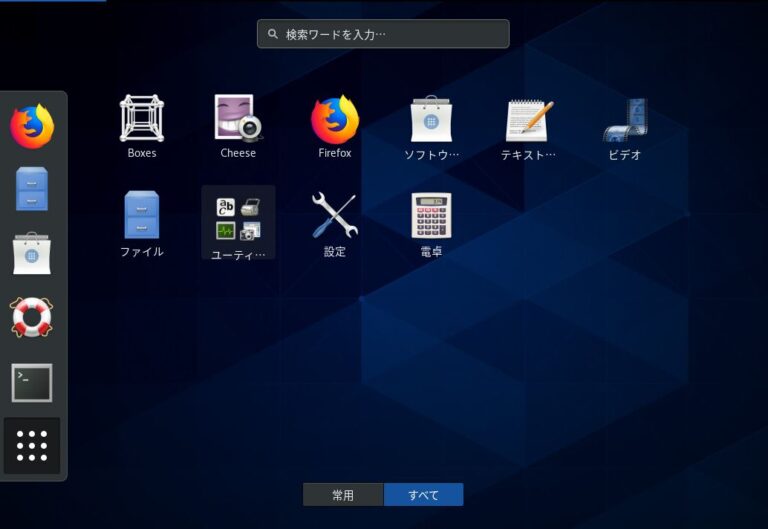Open the ユーティ… utilities folder
768x529 pixels.
click(238, 223)
